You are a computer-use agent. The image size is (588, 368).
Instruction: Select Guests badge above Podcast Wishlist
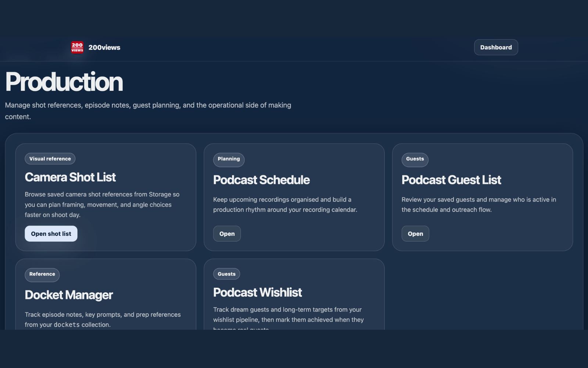tap(226, 274)
